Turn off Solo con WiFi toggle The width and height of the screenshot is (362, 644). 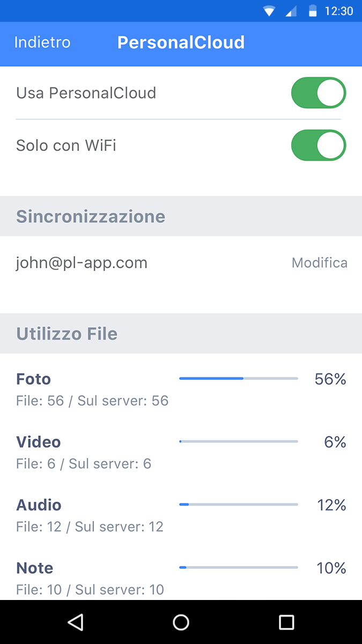(319, 145)
